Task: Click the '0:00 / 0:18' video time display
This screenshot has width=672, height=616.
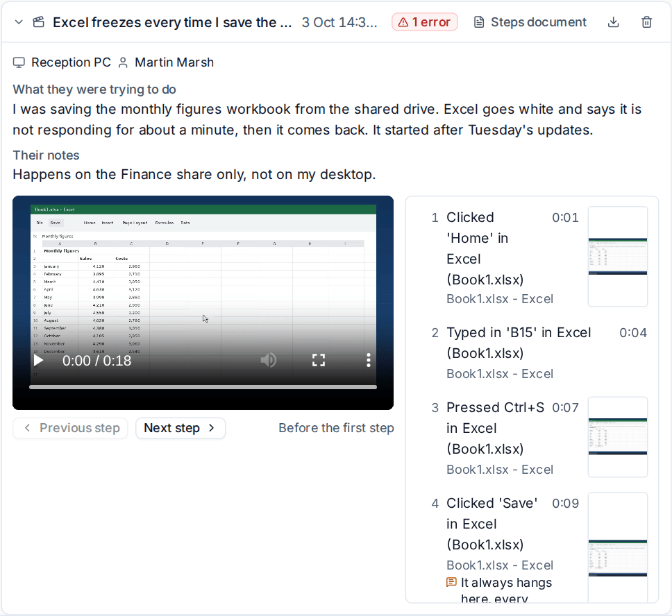Action: coord(97,361)
